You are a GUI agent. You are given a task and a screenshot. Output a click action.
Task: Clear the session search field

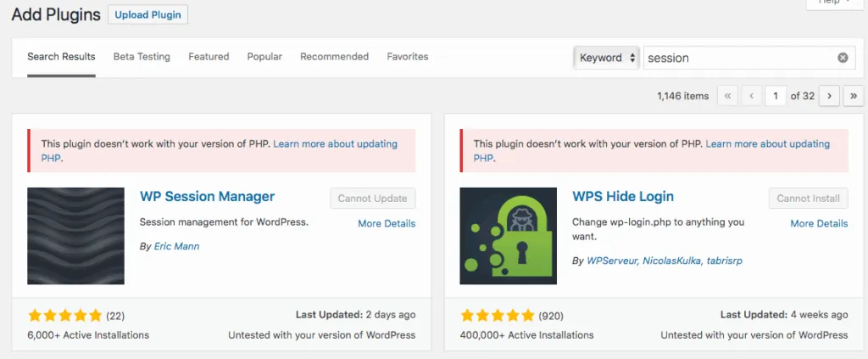click(x=843, y=58)
